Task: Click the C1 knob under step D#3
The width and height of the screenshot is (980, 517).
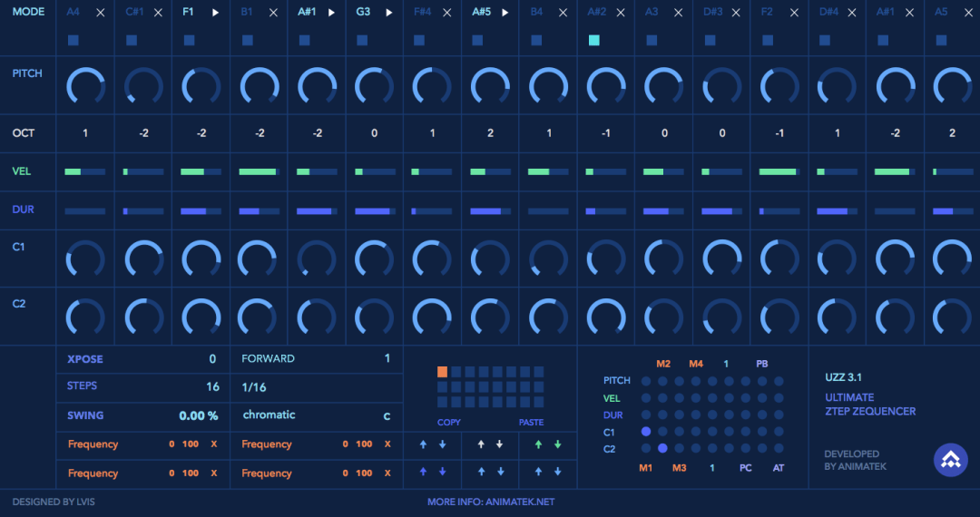Action: (x=722, y=258)
